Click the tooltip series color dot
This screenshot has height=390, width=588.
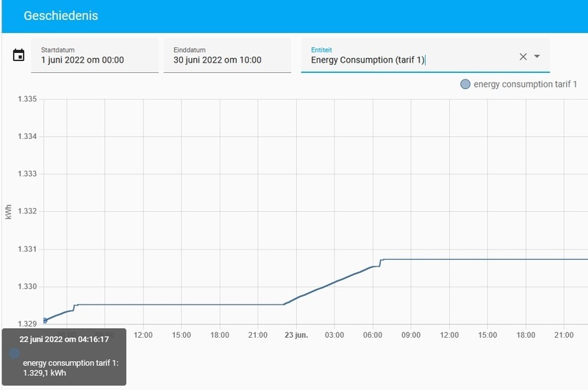pyautogui.click(x=14, y=352)
